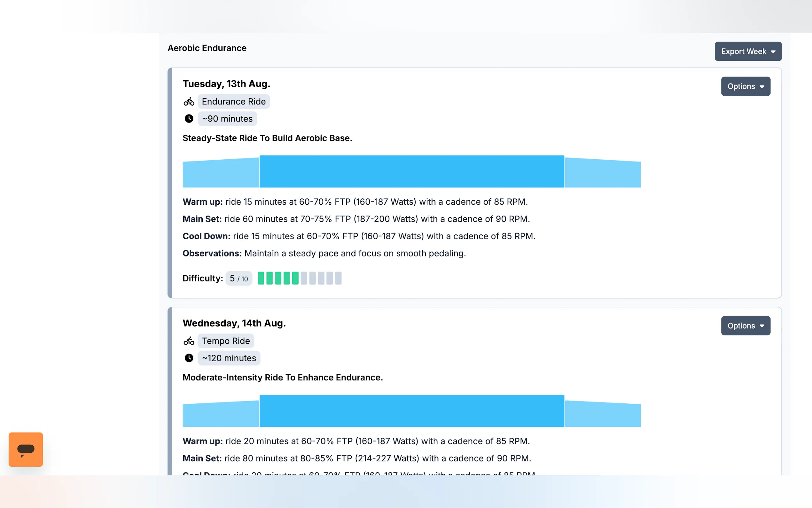Click Tuesday's main set block in chart
This screenshot has height=508, width=812.
pos(412,171)
